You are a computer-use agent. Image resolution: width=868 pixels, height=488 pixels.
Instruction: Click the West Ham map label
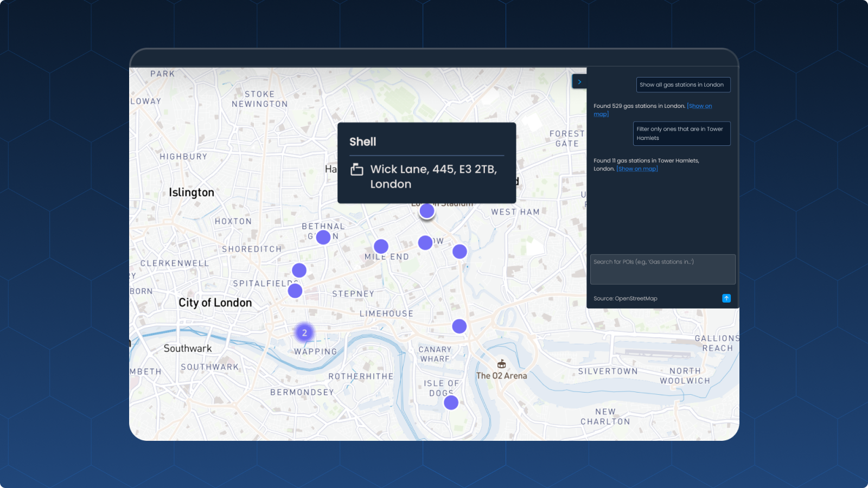[x=515, y=212]
